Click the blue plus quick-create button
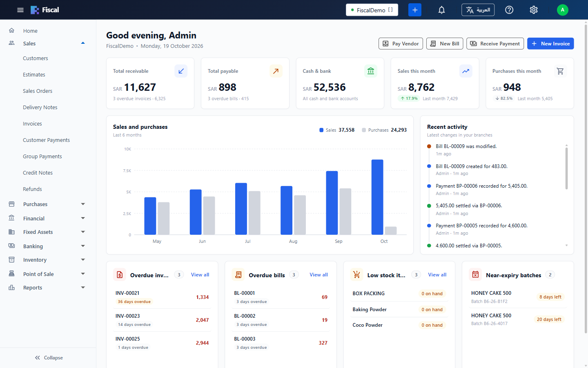The height and width of the screenshot is (368, 588). pyautogui.click(x=415, y=10)
